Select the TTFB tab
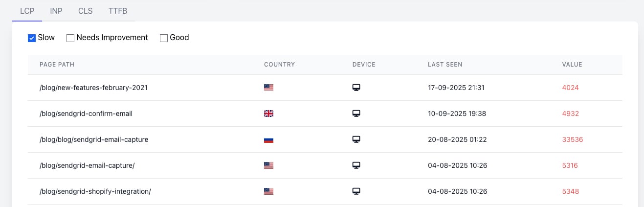Viewport: 644px width, 207px height. point(118,11)
